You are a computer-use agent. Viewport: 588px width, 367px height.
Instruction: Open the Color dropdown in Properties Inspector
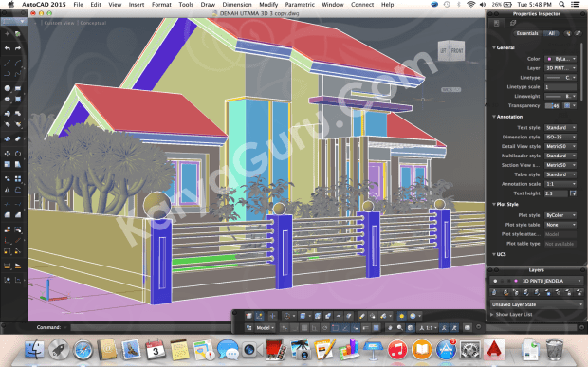[x=560, y=59]
